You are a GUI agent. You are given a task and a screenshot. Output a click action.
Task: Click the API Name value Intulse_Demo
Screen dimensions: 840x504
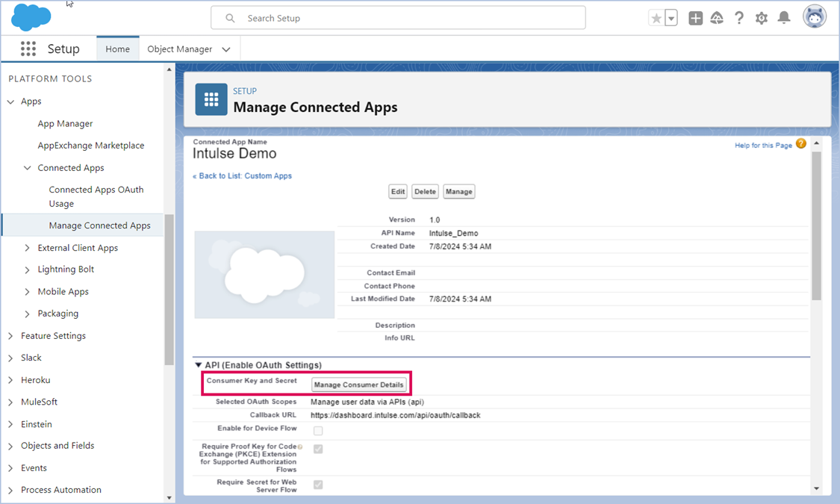click(454, 234)
